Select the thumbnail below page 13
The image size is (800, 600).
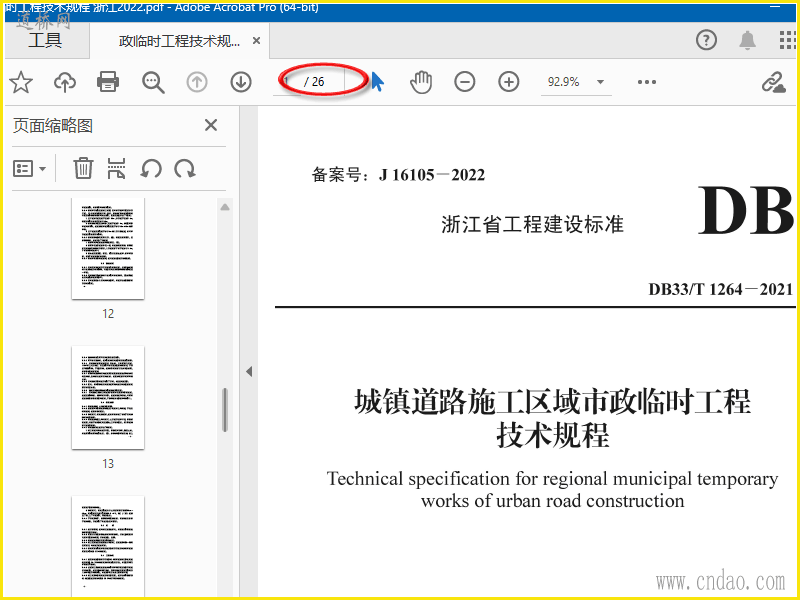pos(108,546)
